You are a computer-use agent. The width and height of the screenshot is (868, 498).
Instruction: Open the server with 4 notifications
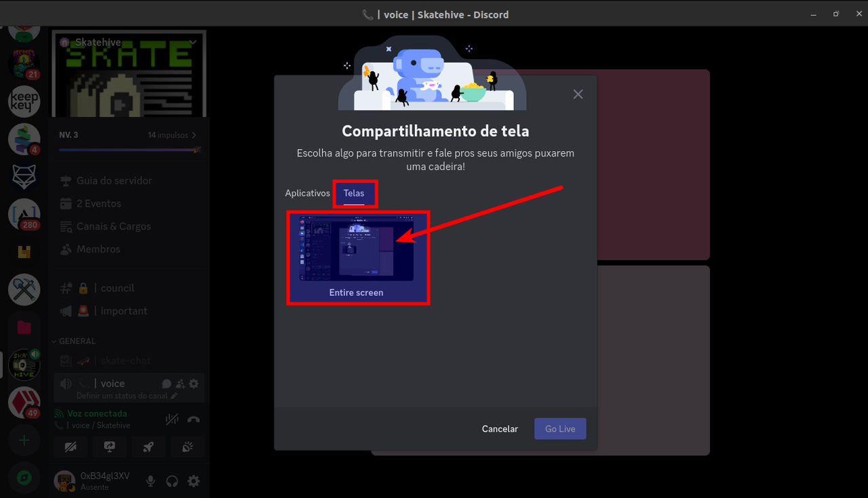click(x=24, y=139)
